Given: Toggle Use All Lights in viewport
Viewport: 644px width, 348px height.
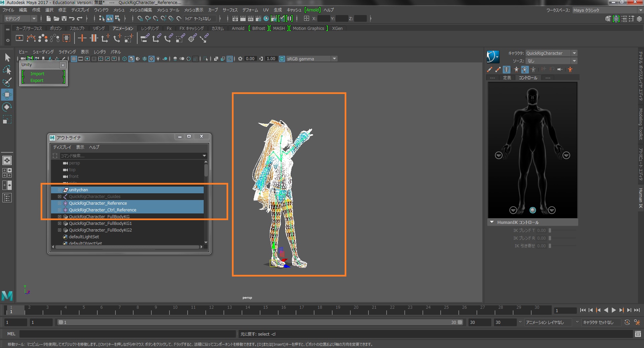Looking at the screenshot, I should click(x=158, y=59).
